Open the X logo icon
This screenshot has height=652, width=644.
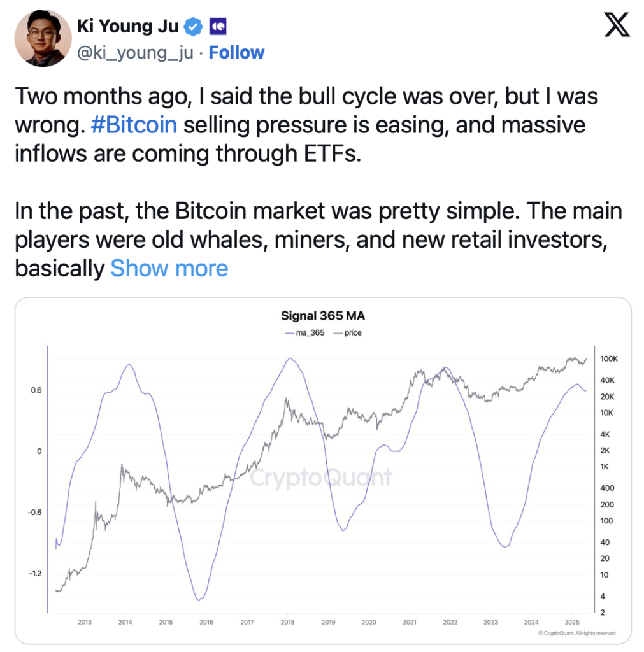point(617,25)
